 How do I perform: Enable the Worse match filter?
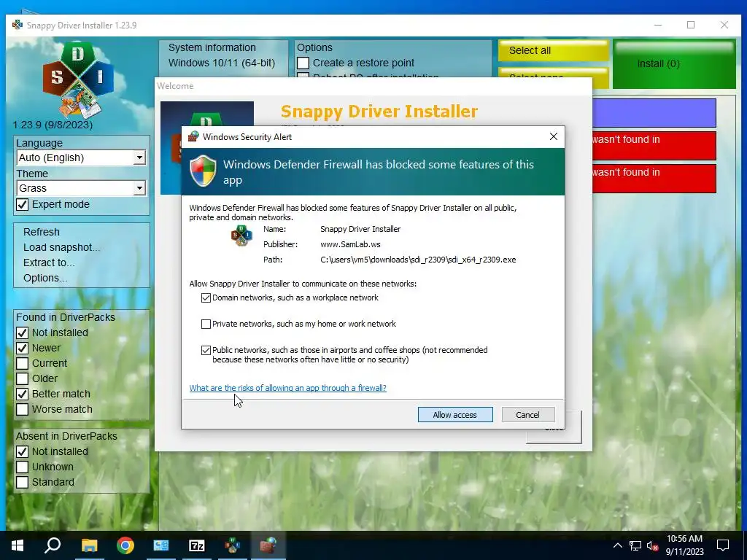point(22,409)
